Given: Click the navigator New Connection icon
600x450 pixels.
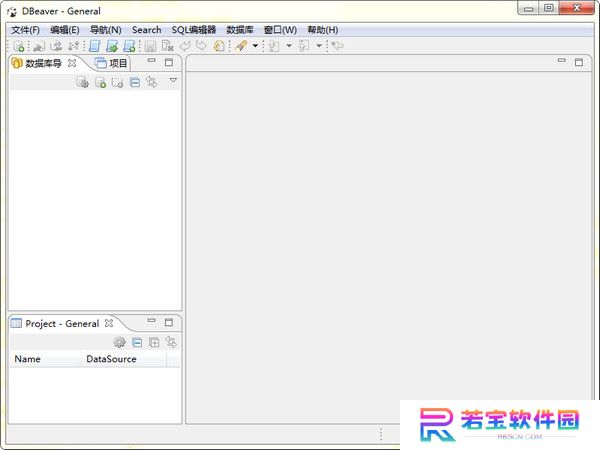Looking at the screenshot, I should click(101, 82).
